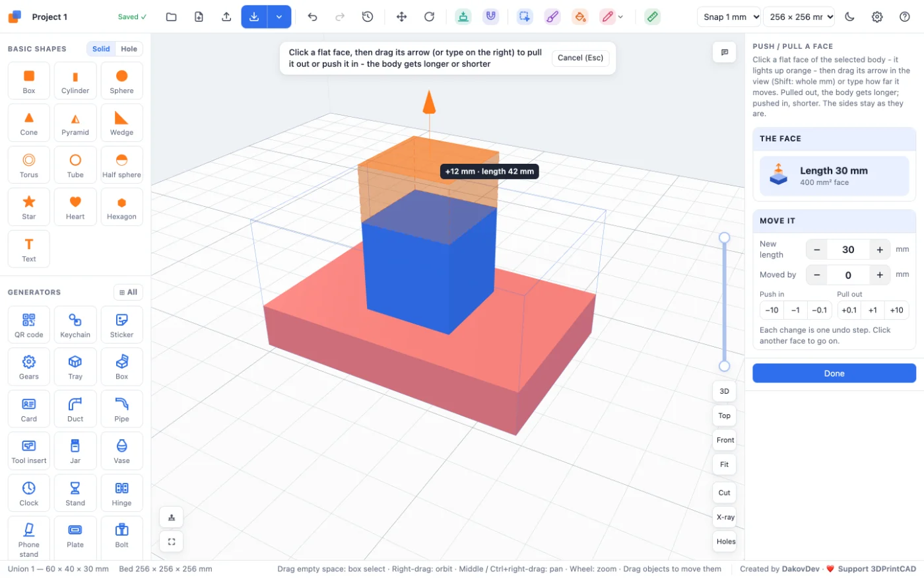924x578 pixels.
Task: Click the new file icon
Action: [199, 17]
